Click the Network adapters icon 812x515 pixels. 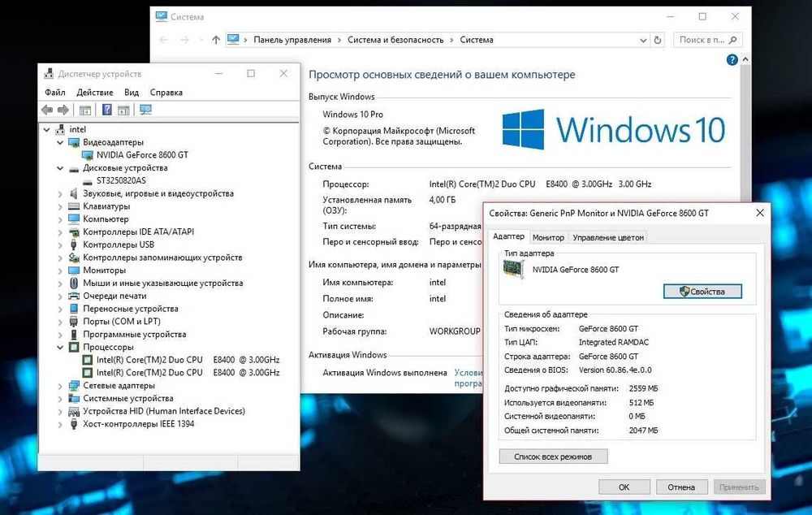tap(74, 386)
